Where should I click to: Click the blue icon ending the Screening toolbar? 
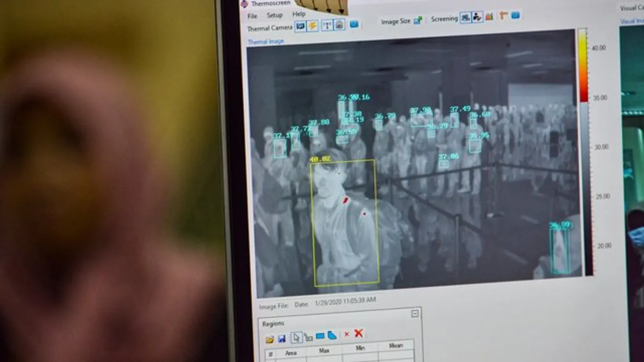coord(515,15)
